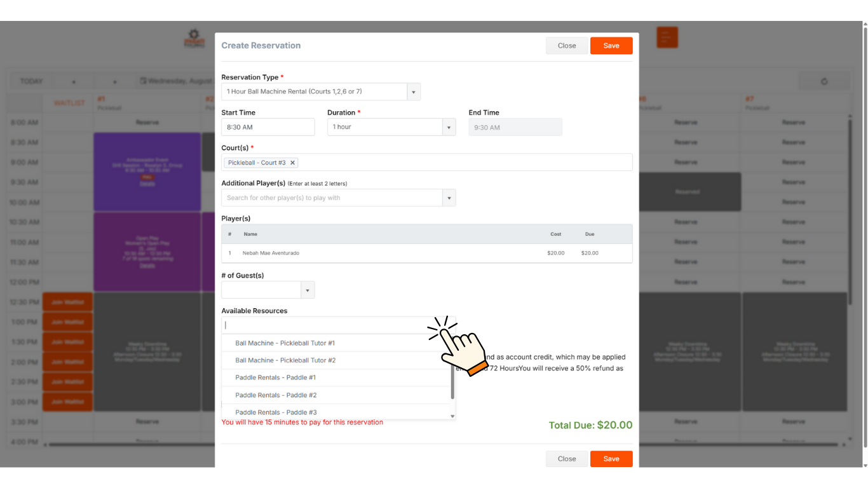The height and width of the screenshot is (488, 868).
Task: Click the down arrow below the resources scrollbar
Action: tap(452, 416)
